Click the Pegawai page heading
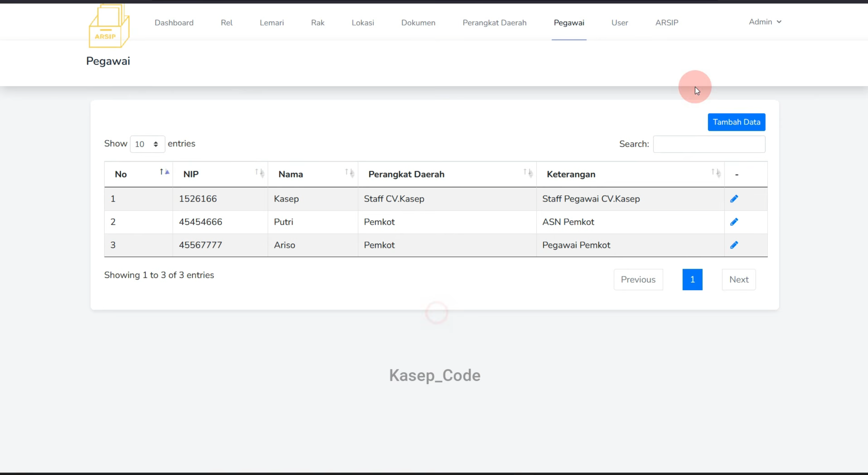The height and width of the screenshot is (475, 868). [x=108, y=61]
